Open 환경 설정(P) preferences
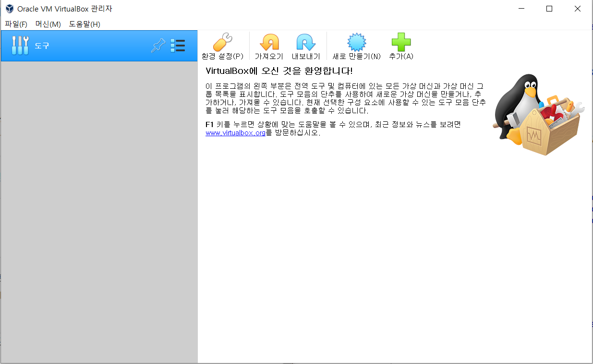This screenshot has width=593, height=364. pos(222,47)
